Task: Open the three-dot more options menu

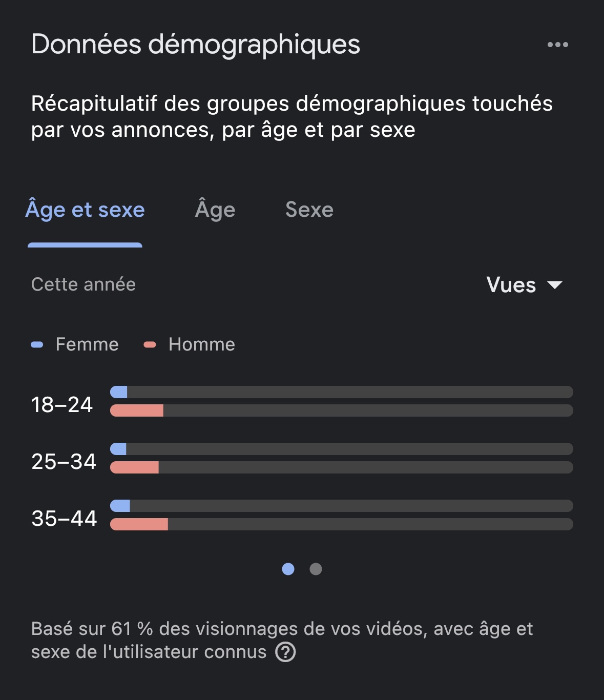Action: point(557,45)
